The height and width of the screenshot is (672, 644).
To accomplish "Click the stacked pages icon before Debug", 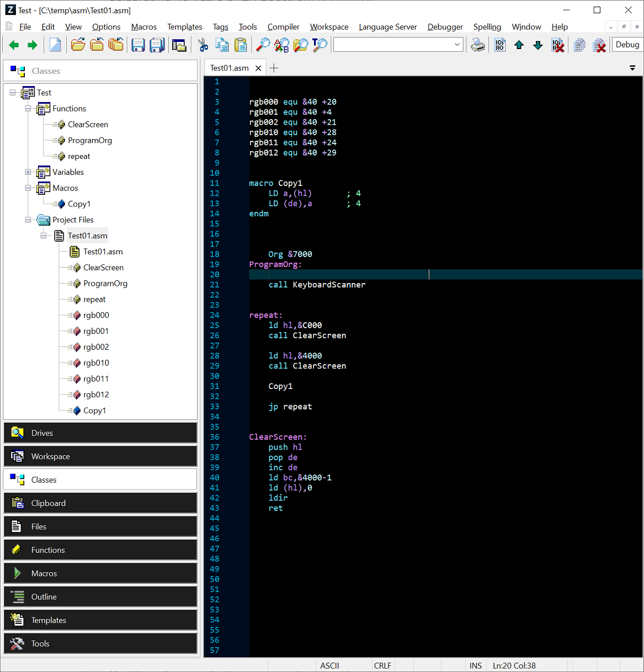I will tap(579, 45).
